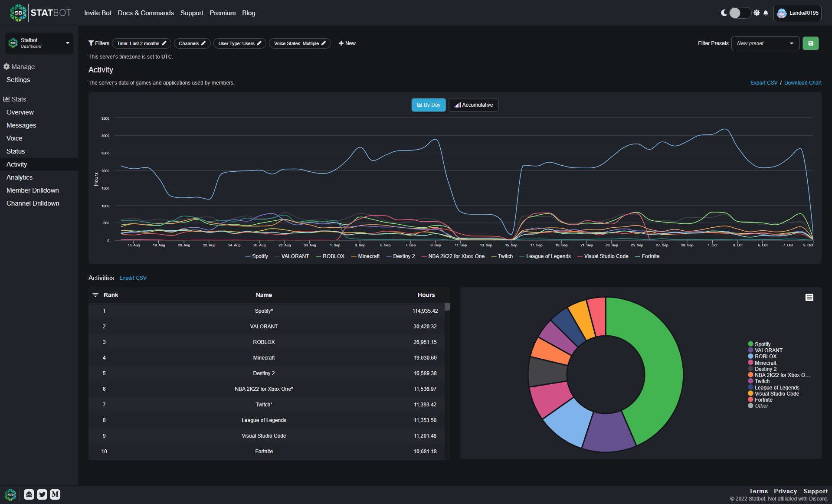Click the Statbot logo in the header
This screenshot has width=832, height=504.
[x=40, y=13]
